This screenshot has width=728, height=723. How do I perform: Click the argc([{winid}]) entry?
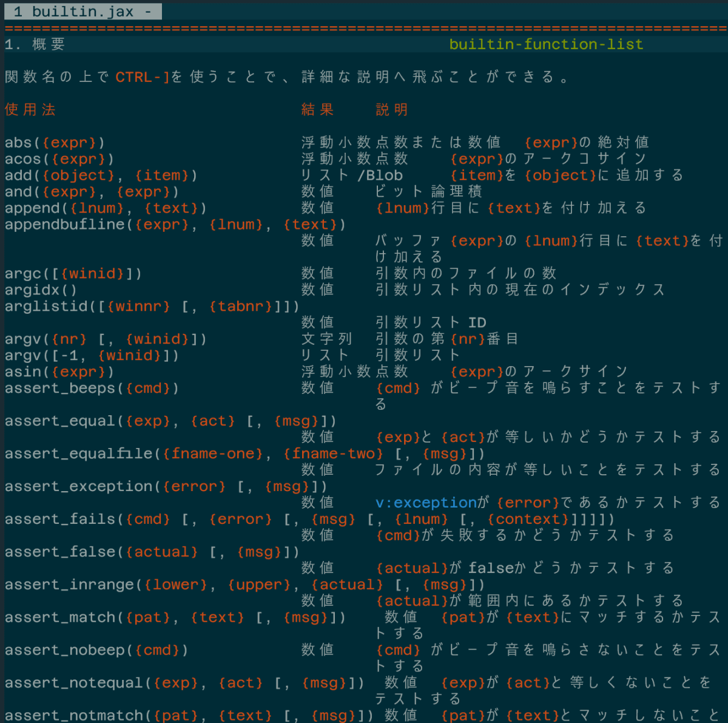click(x=73, y=274)
